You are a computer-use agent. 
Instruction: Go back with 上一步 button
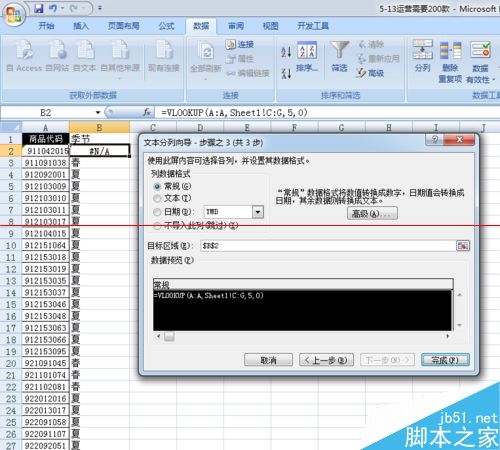coord(326,360)
